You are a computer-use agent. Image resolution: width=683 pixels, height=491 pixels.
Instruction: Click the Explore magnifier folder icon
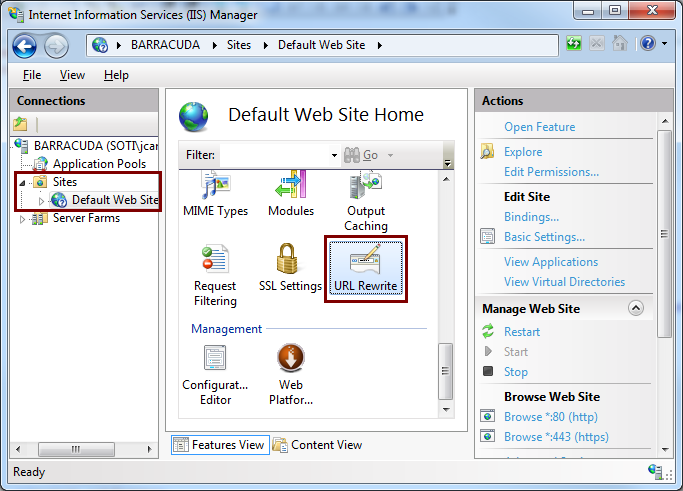pos(487,151)
